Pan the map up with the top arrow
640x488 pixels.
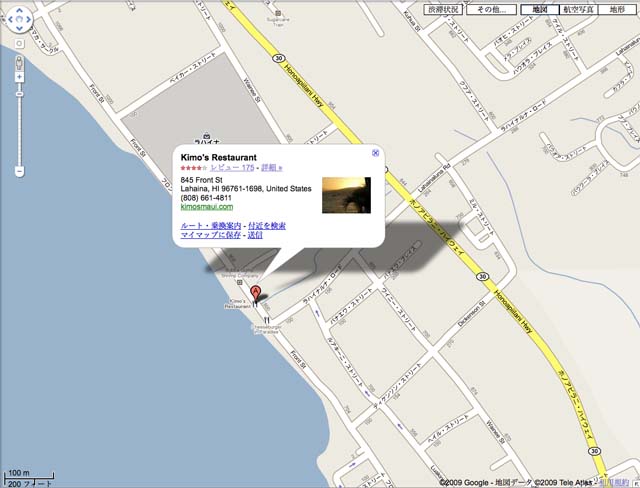[19, 11]
